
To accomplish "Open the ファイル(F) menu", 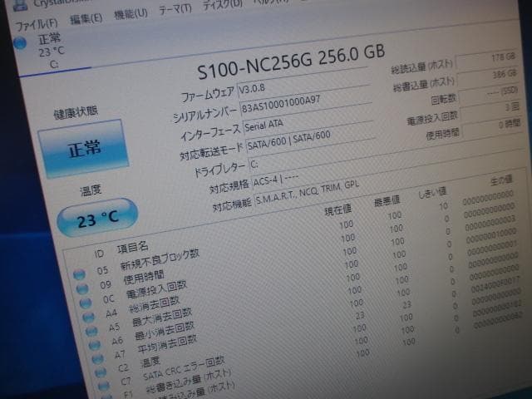I will pos(37,24).
